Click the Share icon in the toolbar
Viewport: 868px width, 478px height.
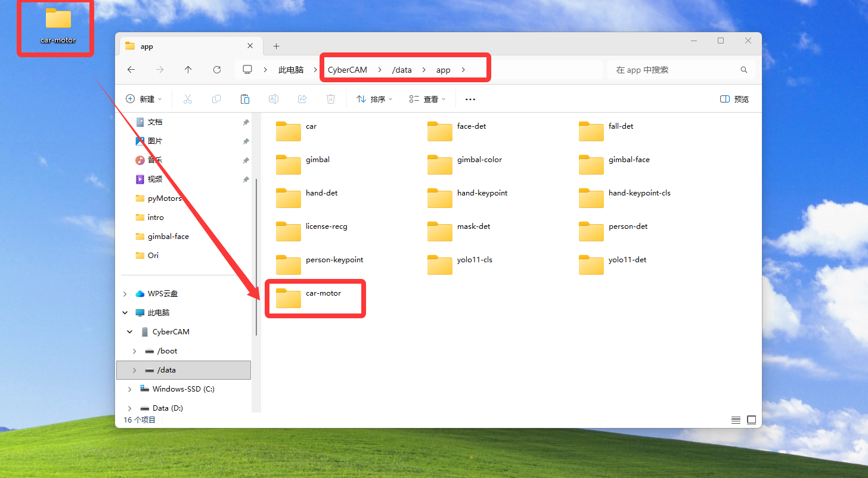pyautogui.click(x=302, y=99)
